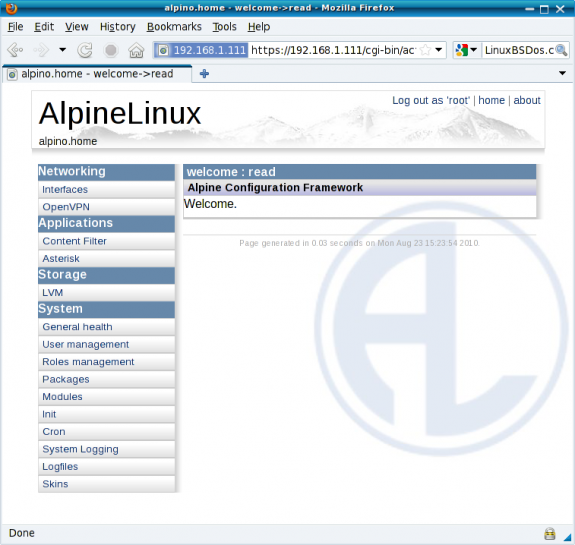This screenshot has width=575, height=545.
Task: Open Content Filter under Applications
Action: coord(106,241)
